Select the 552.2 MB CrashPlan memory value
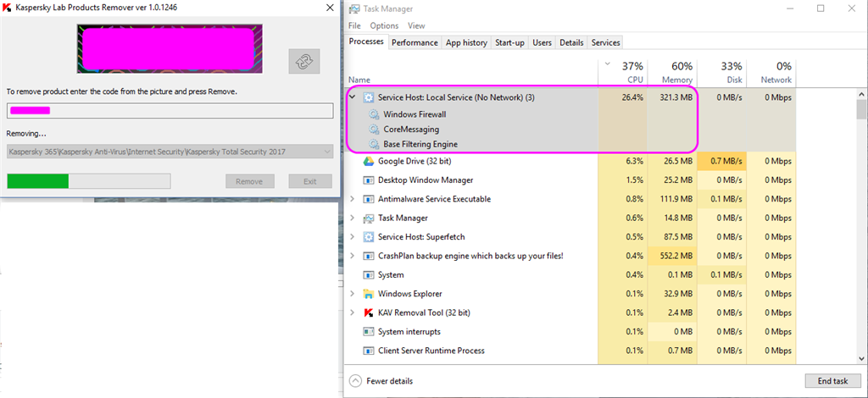Screen dimensions: 868x398 [x=674, y=256]
